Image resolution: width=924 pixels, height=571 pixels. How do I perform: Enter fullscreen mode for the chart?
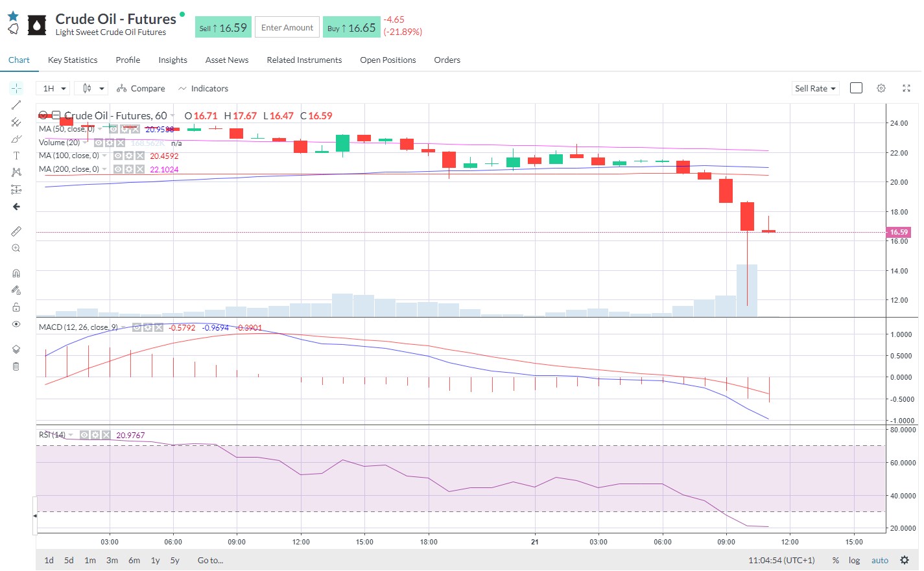(906, 88)
